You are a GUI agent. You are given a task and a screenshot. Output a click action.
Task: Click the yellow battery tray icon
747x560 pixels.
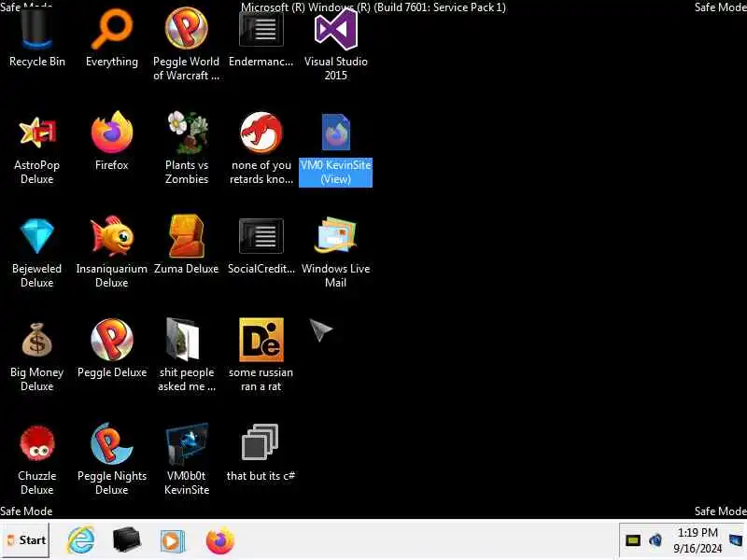[633, 540]
